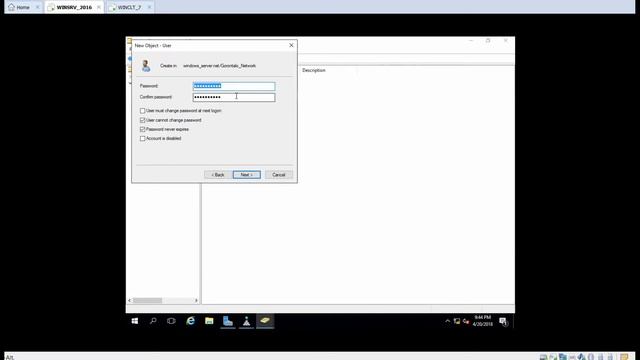The image size is (640, 360).
Task: Maximize the background management console window
Action: point(488,41)
